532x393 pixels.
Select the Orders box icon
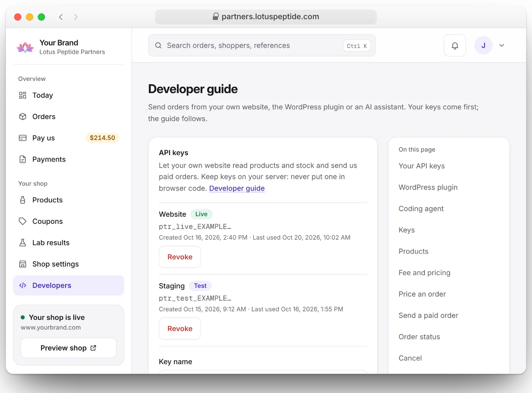pos(23,117)
